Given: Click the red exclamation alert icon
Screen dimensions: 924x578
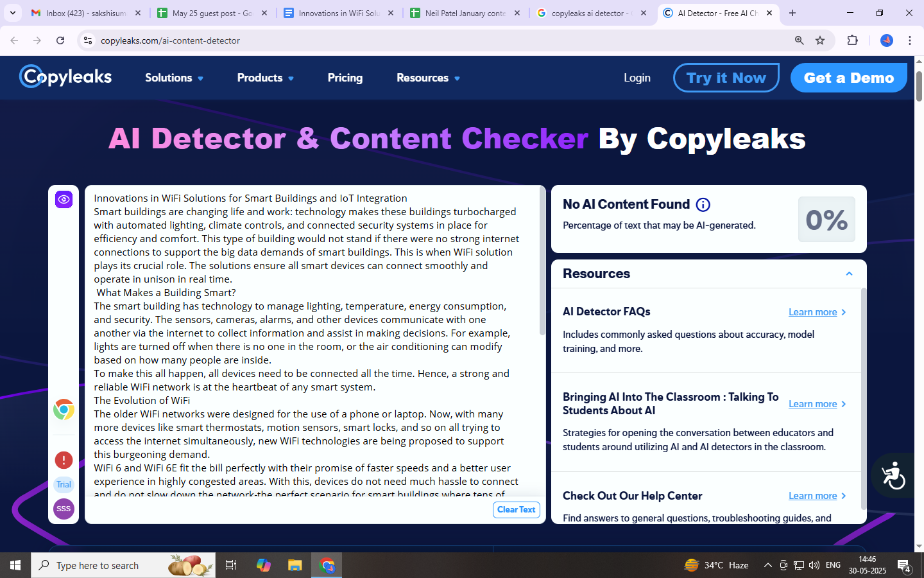Looking at the screenshot, I should [64, 460].
